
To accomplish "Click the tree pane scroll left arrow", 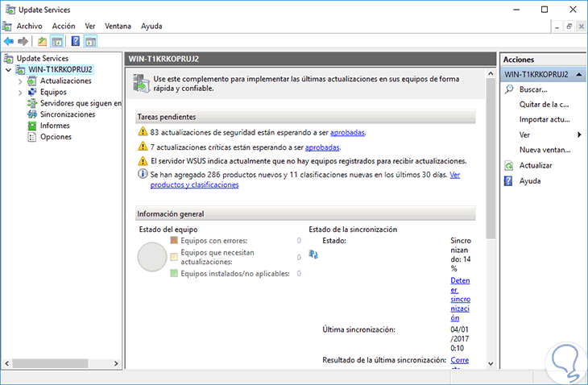I will tap(6, 363).
